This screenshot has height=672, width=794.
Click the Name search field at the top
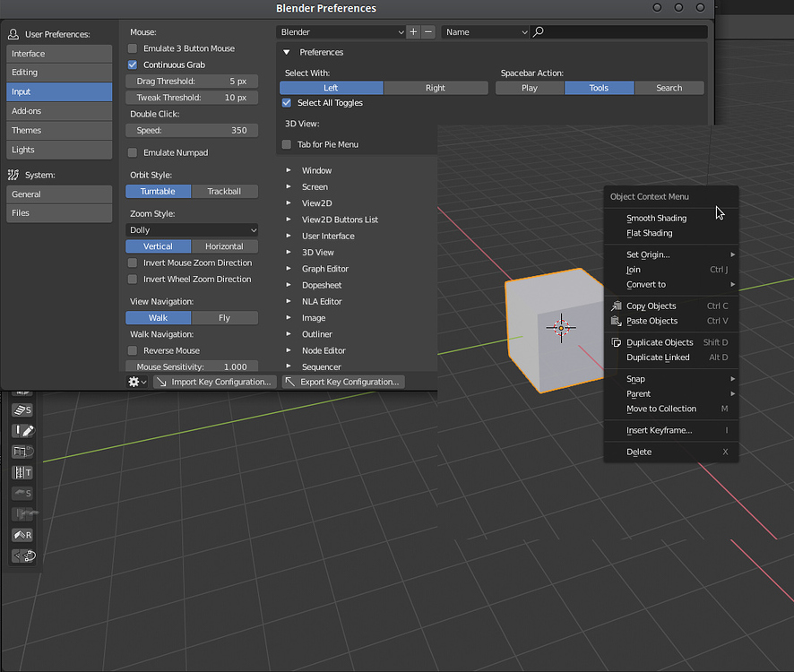tap(484, 30)
